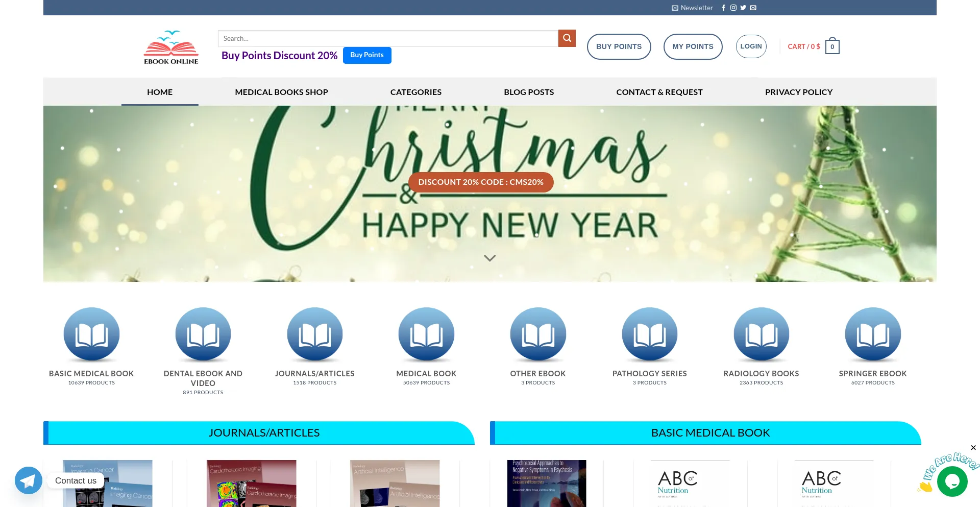Click the Buy Points button
Viewport: 980px width, 507px height.
(366, 55)
